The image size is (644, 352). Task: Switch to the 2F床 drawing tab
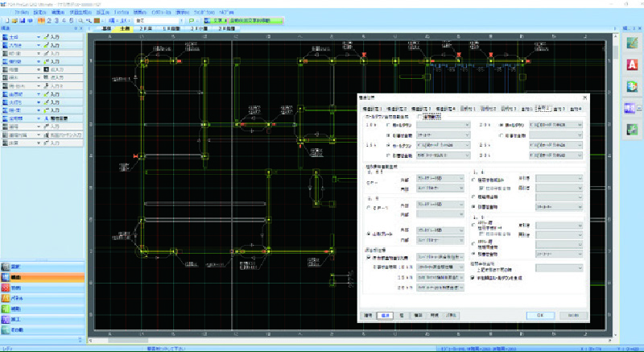click(x=146, y=29)
